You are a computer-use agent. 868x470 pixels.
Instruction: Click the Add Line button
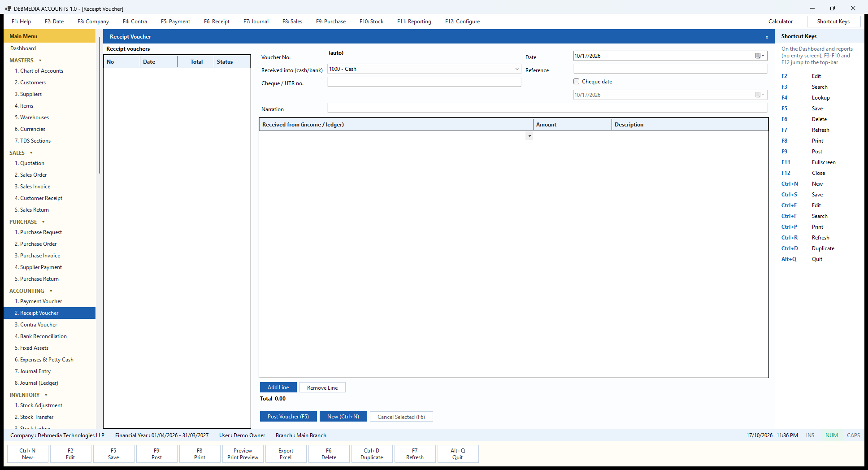click(278, 387)
